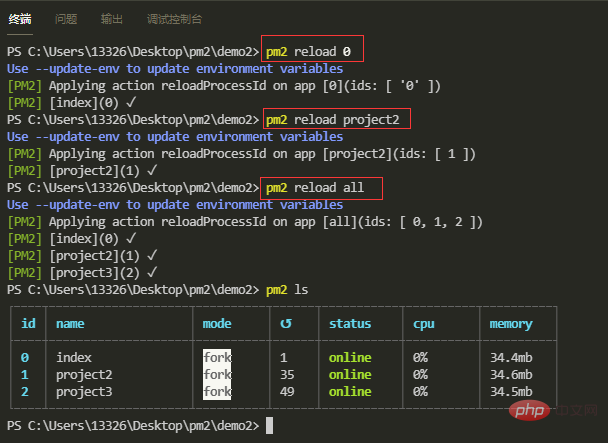Click id '2' in the table
This screenshot has width=608, height=443.
25,391
